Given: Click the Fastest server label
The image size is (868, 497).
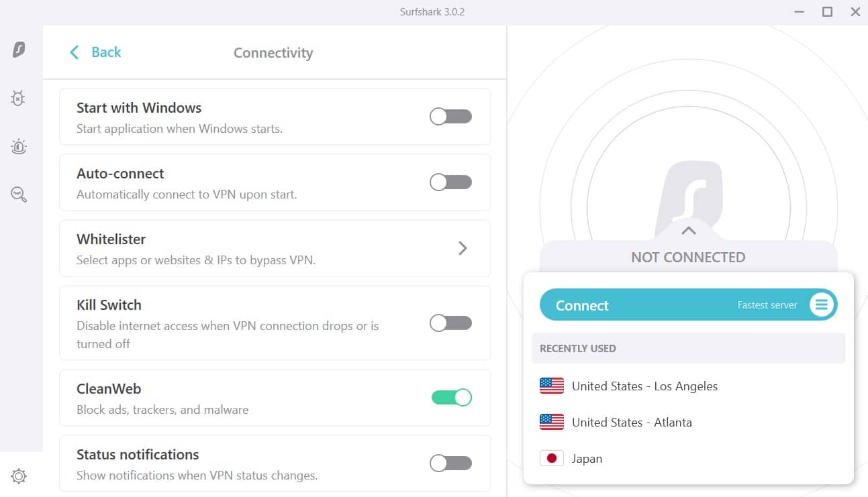Looking at the screenshot, I should tap(767, 305).
